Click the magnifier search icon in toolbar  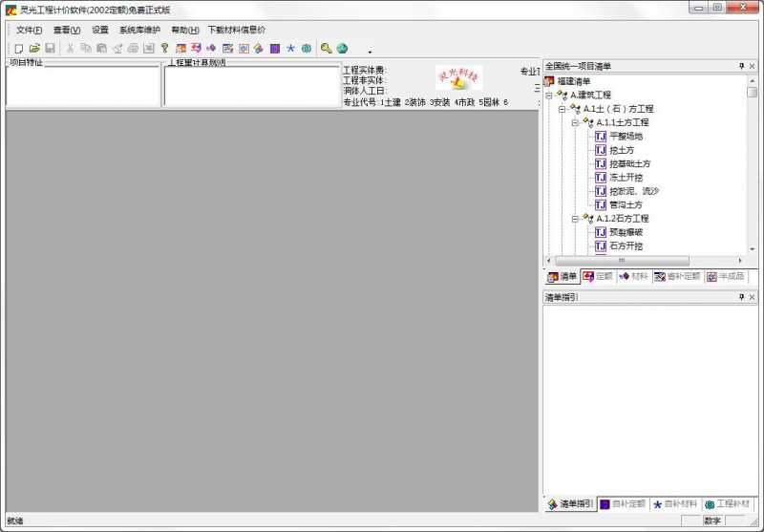pyautogui.click(x=326, y=48)
